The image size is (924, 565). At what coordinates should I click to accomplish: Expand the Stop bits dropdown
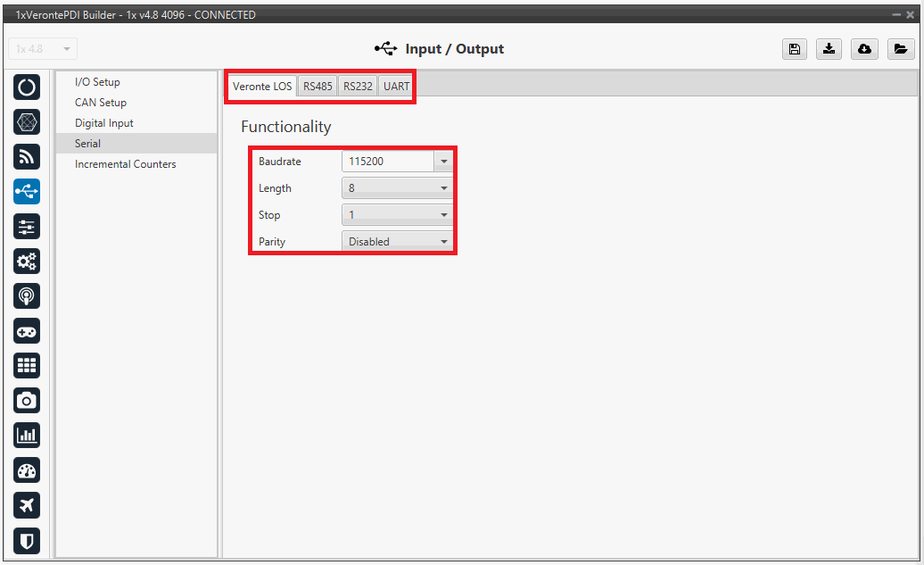click(443, 215)
